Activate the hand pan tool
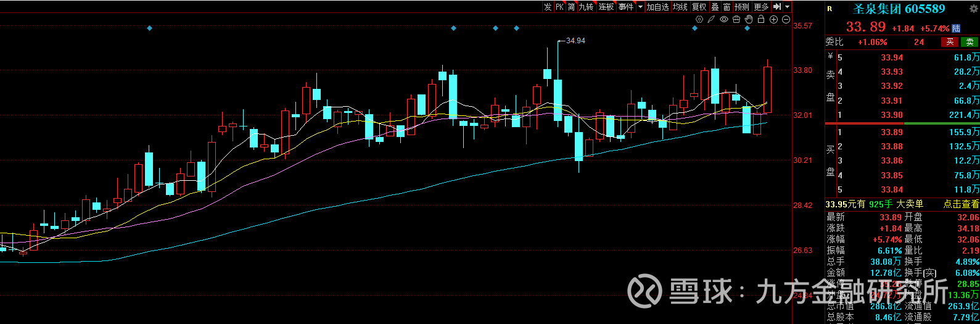The image size is (980, 324). 749,20
